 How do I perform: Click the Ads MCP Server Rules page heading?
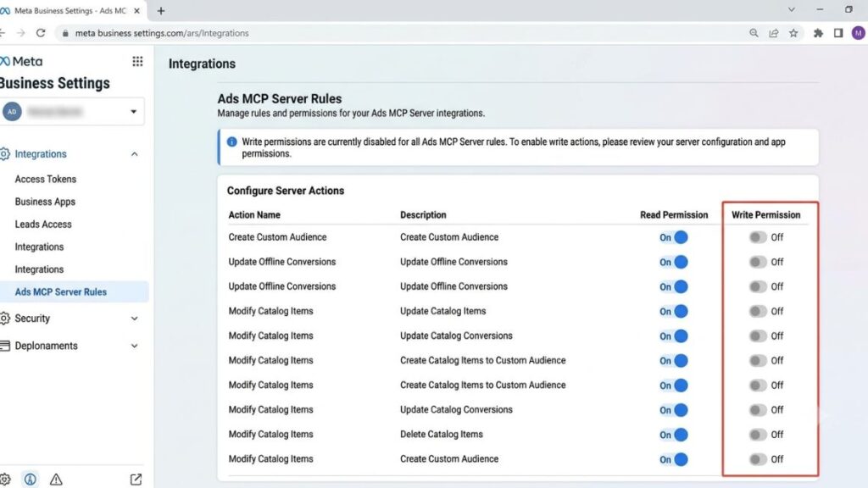click(x=279, y=99)
